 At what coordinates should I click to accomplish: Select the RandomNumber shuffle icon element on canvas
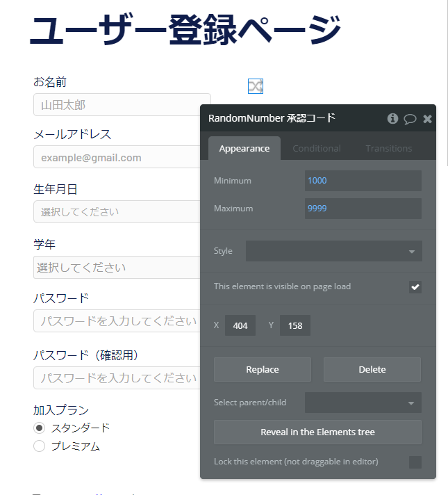tap(256, 86)
